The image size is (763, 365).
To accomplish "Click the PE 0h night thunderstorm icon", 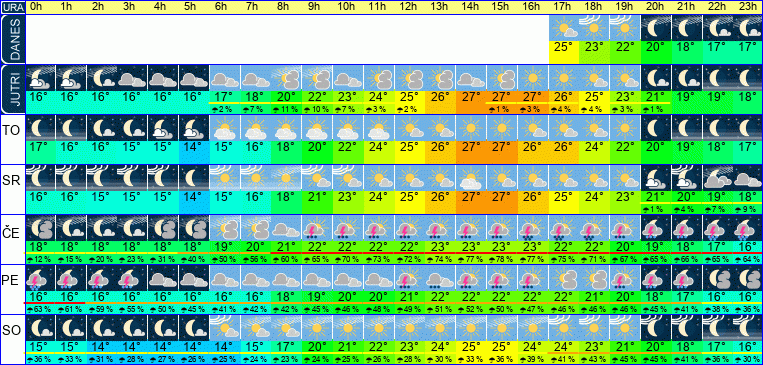I will 40,278.
